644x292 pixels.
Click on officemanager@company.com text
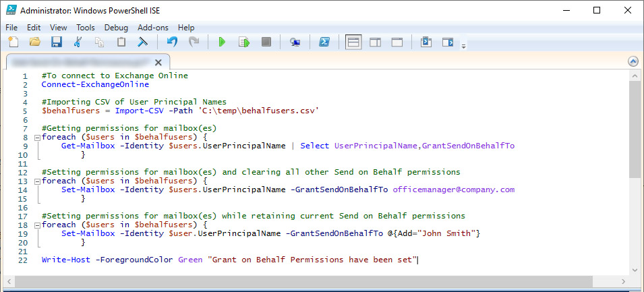[x=454, y=189]
